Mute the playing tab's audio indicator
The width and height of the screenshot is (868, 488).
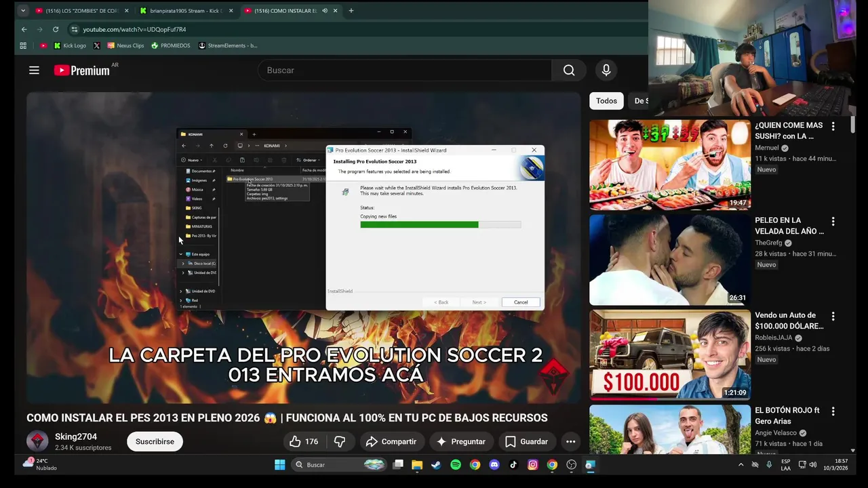(x=325, y=11)
